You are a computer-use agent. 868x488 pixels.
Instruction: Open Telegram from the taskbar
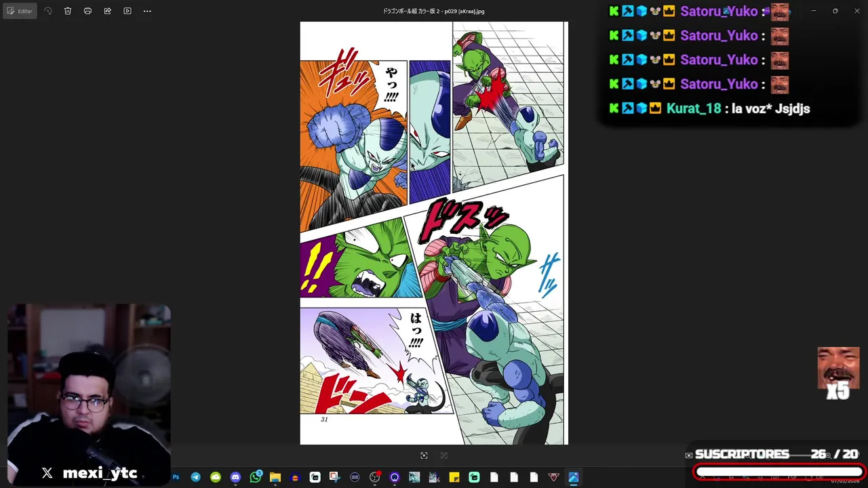tap(195, 477)
